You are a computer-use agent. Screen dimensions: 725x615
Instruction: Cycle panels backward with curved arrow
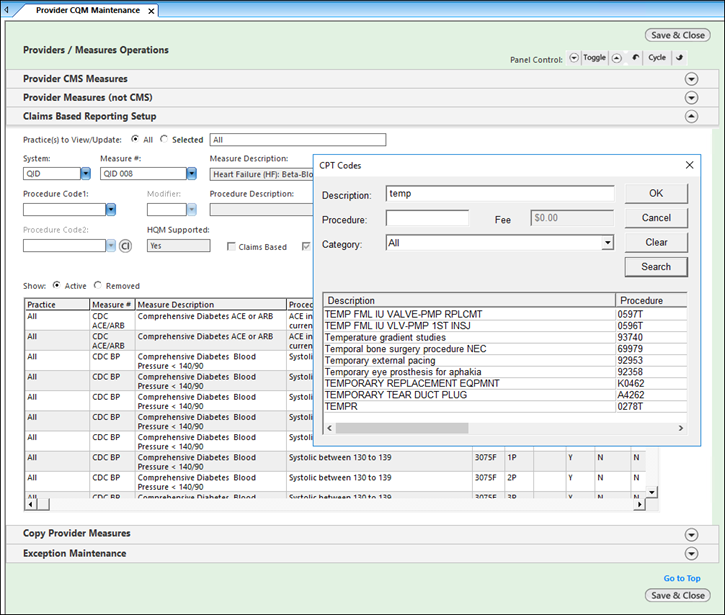point(636,57)
